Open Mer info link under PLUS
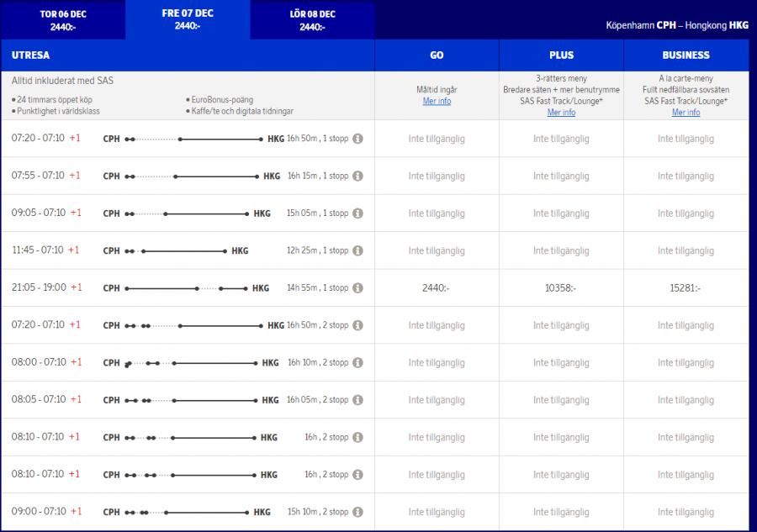Viewport: 757px width, 532px height. pos(561,113)
